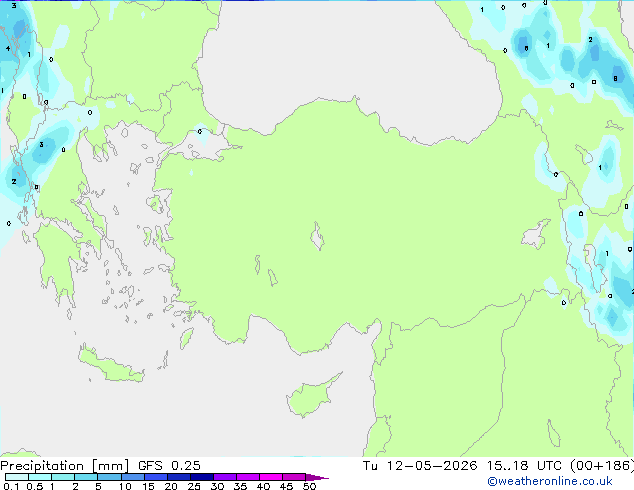The image size is (634, 490).
Task: Pick the 25–30 mm navy legend swatch
Action: [202, 477]
